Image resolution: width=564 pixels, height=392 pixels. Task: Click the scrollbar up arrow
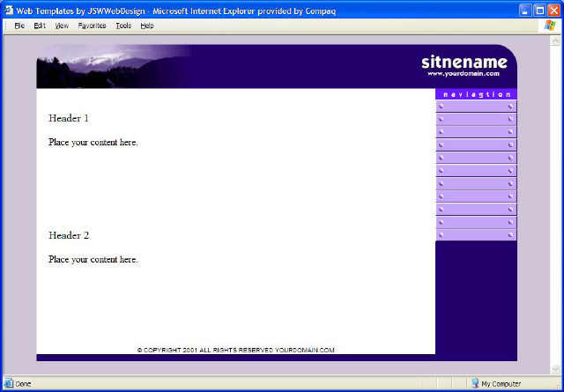tap(554, 41)
